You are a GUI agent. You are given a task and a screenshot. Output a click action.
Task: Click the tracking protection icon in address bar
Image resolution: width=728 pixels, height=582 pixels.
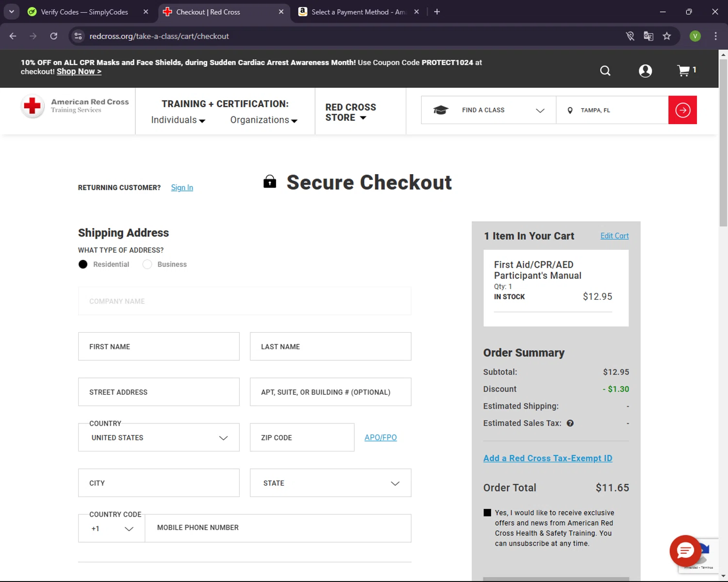tap(630, 36)
